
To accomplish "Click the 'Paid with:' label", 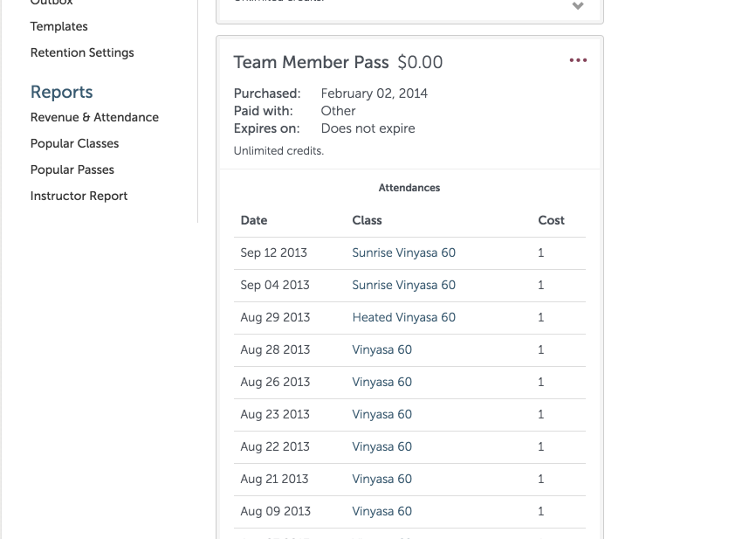I will (x=264, y=111).
